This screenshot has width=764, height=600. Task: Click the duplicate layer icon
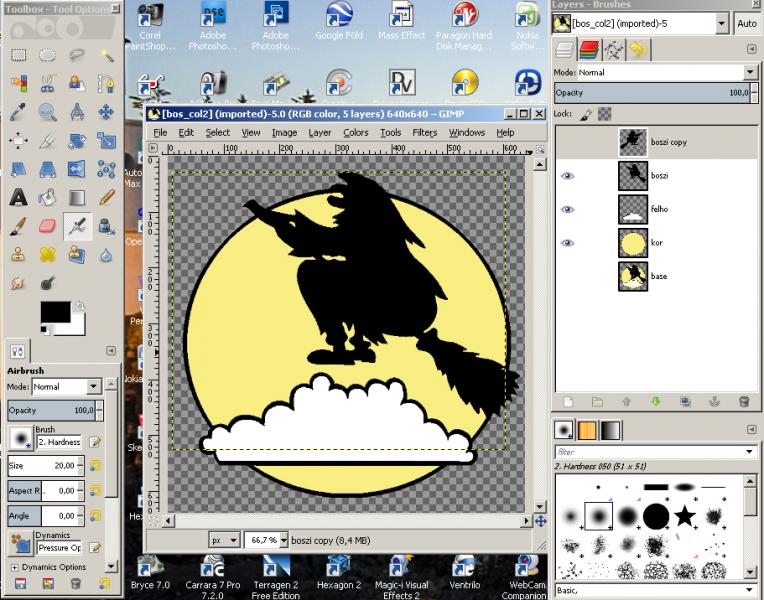tap(685, 402)
